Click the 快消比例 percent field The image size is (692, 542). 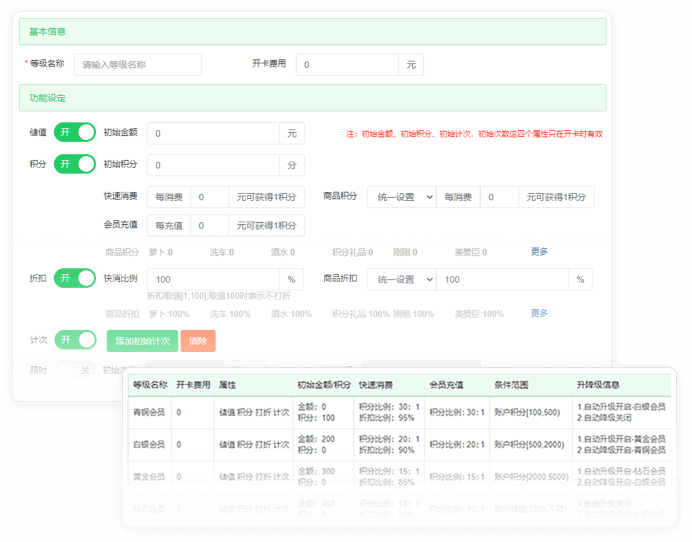tap(213, 279)
